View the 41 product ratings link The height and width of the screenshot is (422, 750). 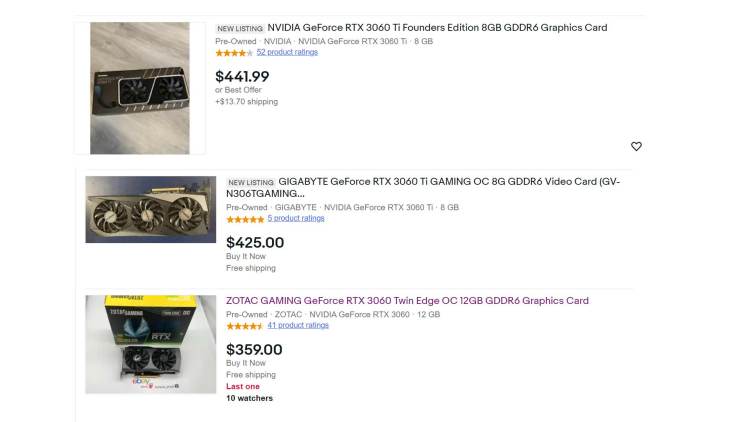tap(298, 326)
